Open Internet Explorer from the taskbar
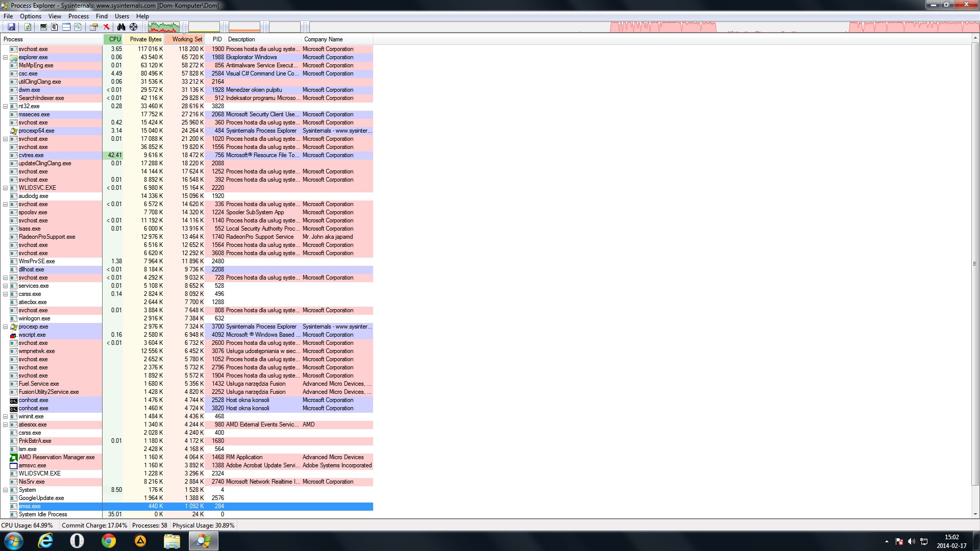Screen dimensions: 980x551 pyautogui.click(x=45, y=541)
